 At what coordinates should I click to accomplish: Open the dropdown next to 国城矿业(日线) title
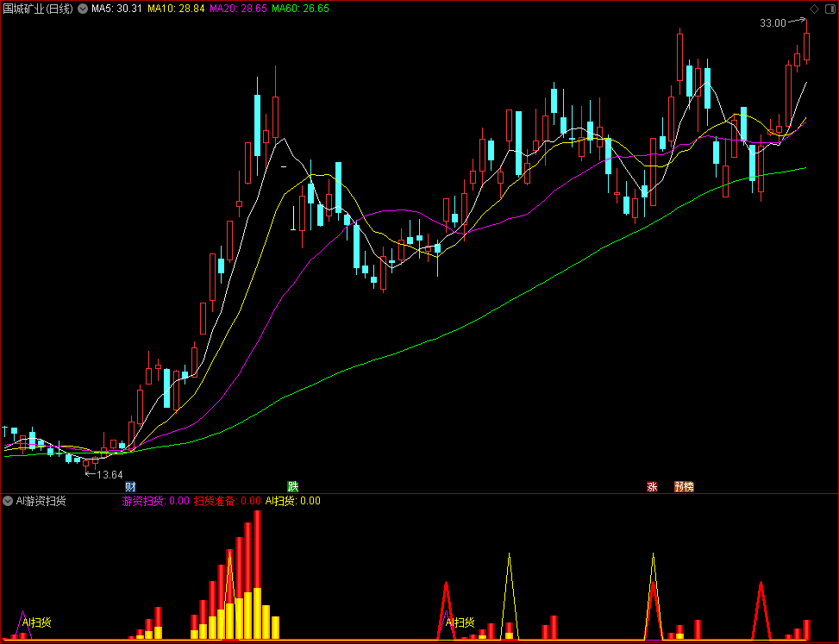(x=83, y=9)
